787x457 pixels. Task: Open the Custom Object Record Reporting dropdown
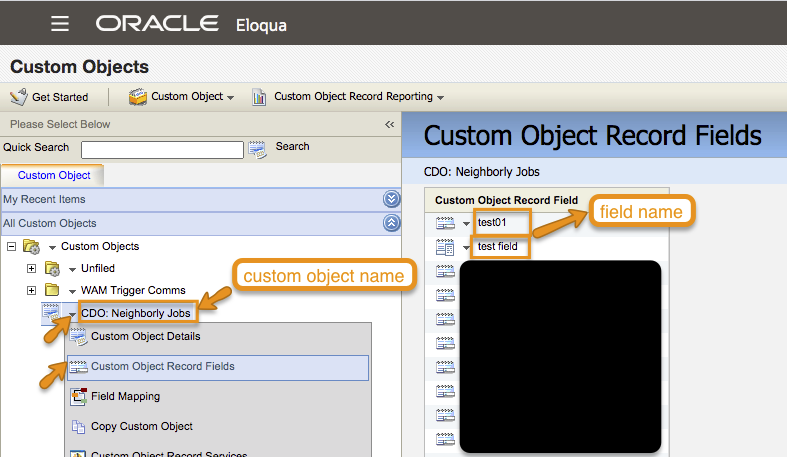click(x=440, y=98)
